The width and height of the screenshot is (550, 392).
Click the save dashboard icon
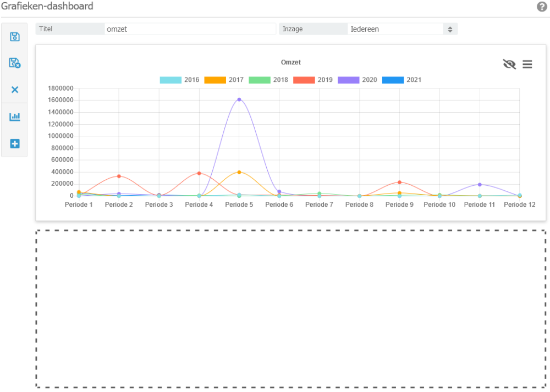15,36
